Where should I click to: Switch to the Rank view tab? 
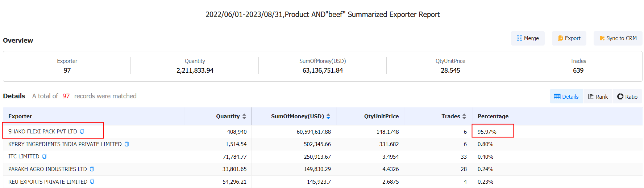coord(598,97)
